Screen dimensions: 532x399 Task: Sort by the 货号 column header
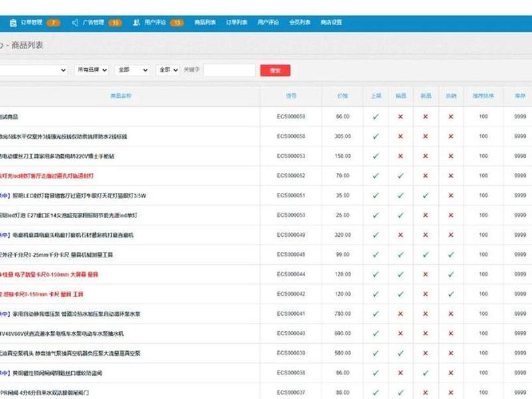click(291, 96)
